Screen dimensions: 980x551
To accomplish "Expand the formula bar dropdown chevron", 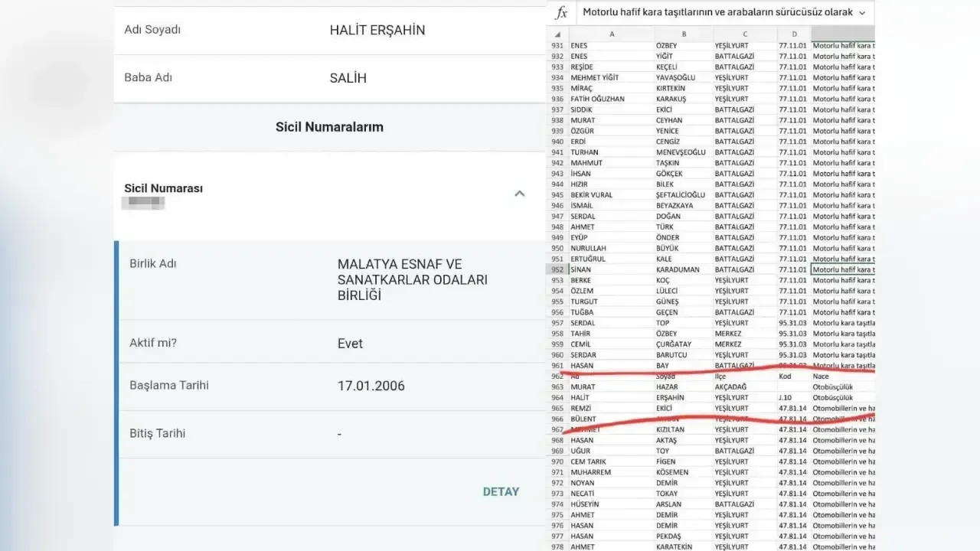I will (x=863, y=13).
